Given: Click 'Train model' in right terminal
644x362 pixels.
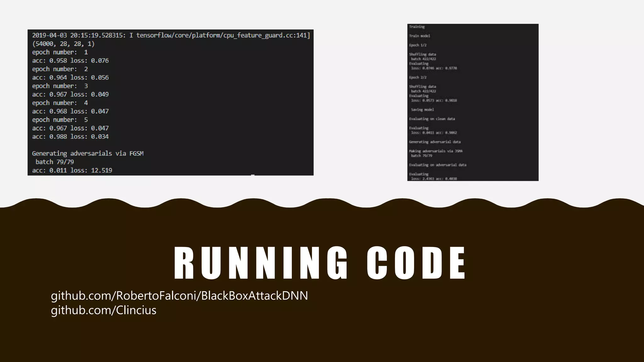Looking at the screenshot, I should click(x=419, y=36).
